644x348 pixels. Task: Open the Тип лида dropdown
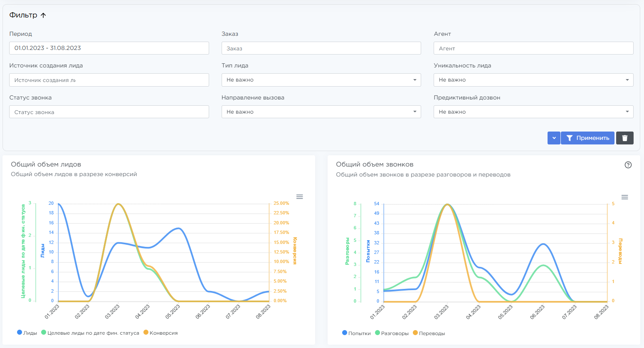[321, 80]
